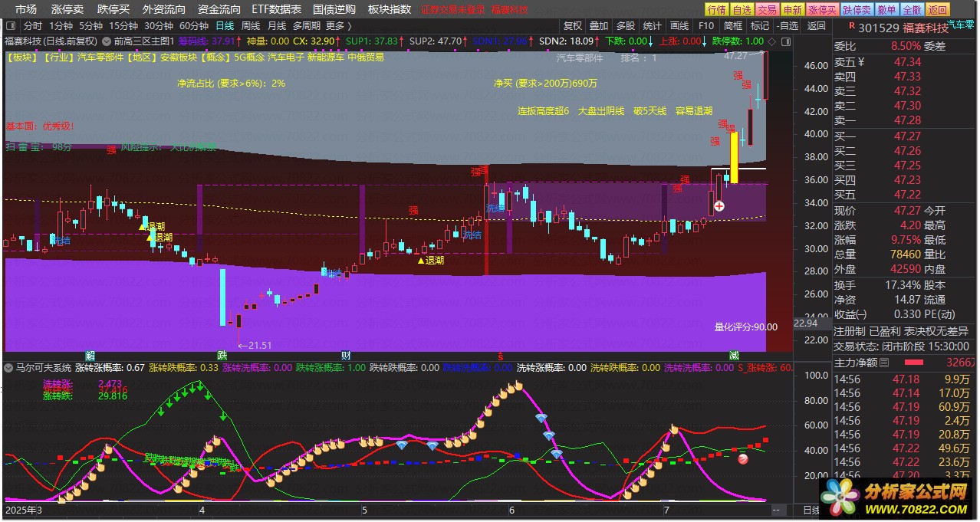980x522 pixels.
Task: Open the 市场 menu
Action: (x=25, y=9)
